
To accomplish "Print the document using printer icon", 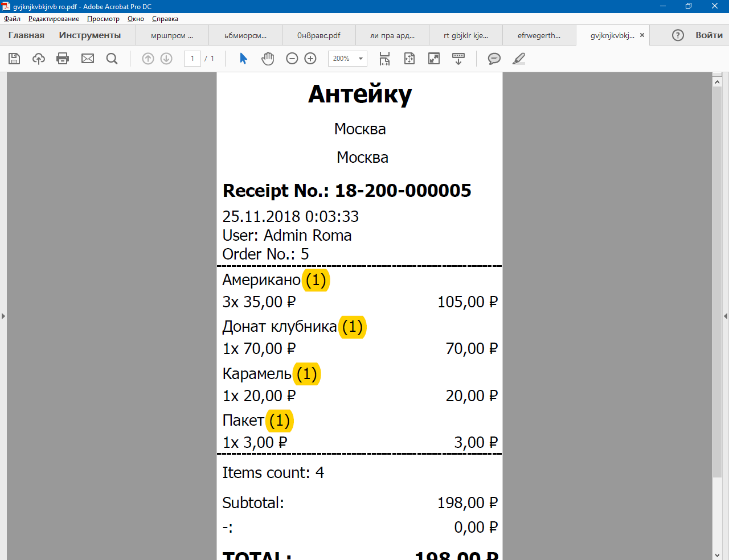I will (x=63, y=59).
